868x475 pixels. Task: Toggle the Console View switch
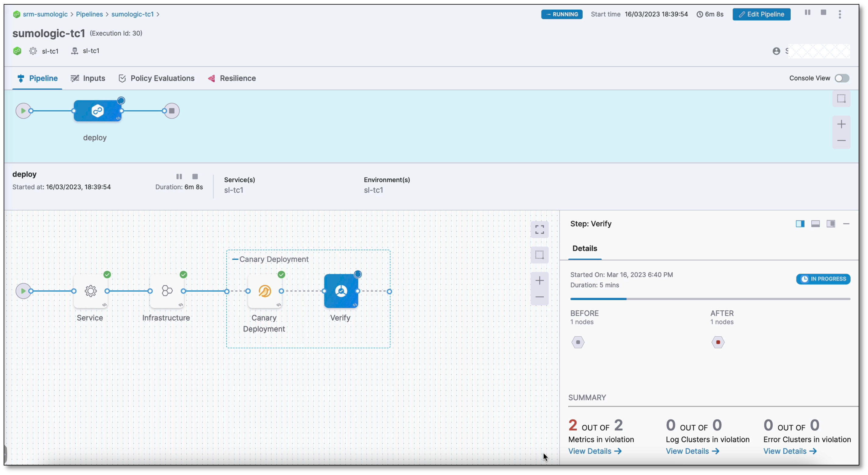click(x=842, y=78)
